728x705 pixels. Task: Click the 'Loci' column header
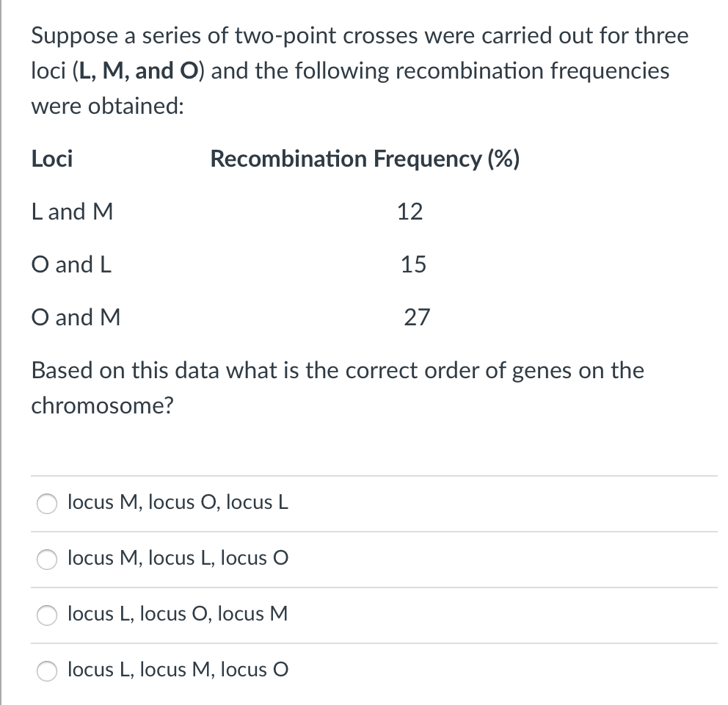click(x=51, y=159)
